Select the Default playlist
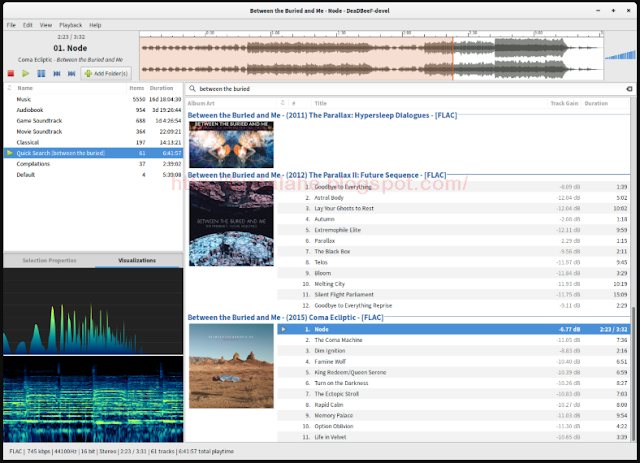The height and width of the screenshot is (463, 640). coord(93,174)
